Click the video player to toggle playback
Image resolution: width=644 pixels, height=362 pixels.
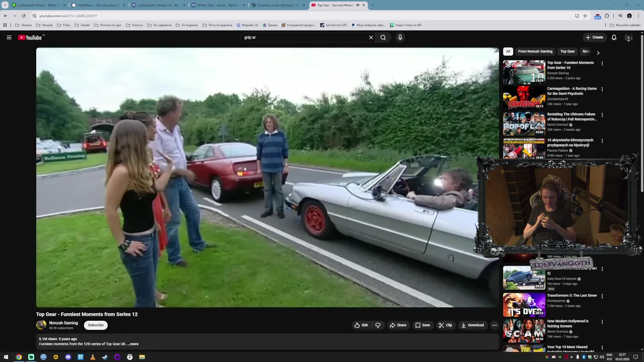(x=267, y=177)
